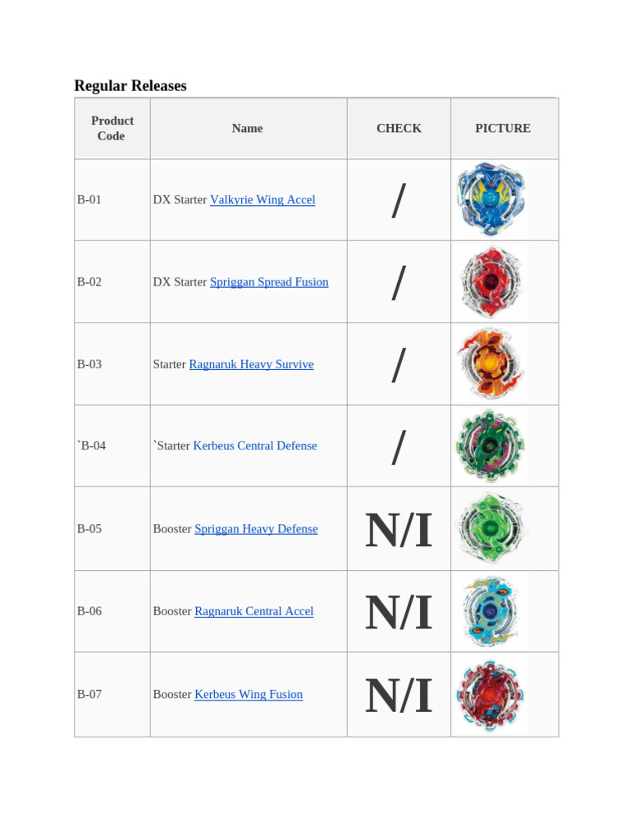
Task: Open the Valkyrie Wing Accel link
Action: pyautogui.click(x=262, y=199)
